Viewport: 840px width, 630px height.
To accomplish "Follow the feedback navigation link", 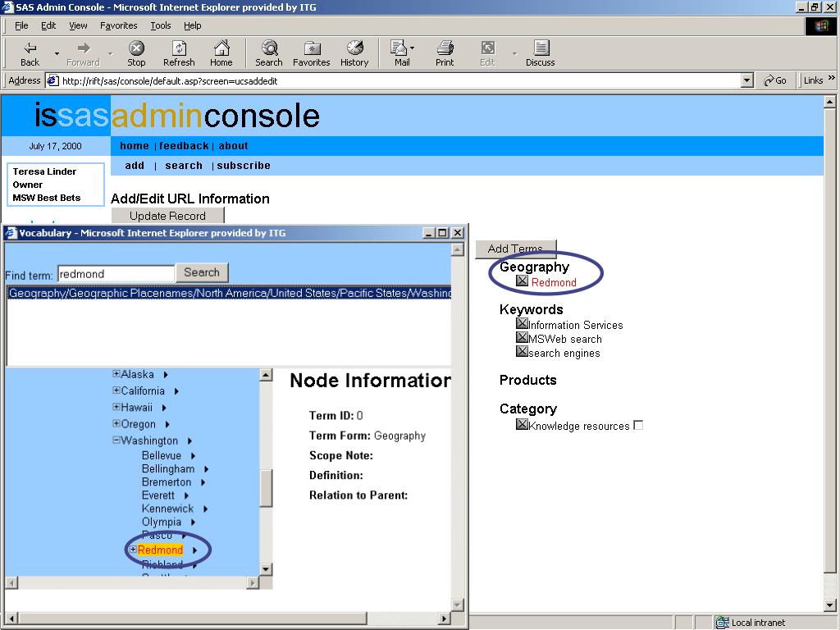I will [x=184, y=146].
